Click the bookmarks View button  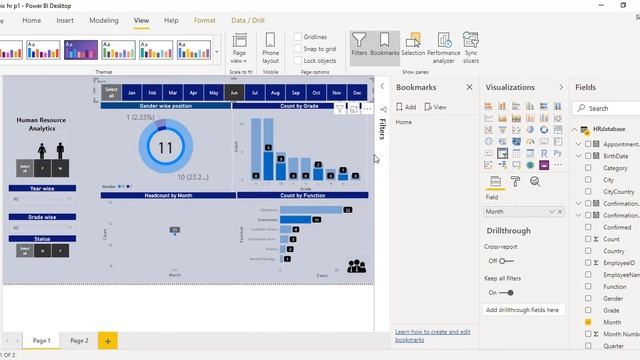tap(435, 107)
